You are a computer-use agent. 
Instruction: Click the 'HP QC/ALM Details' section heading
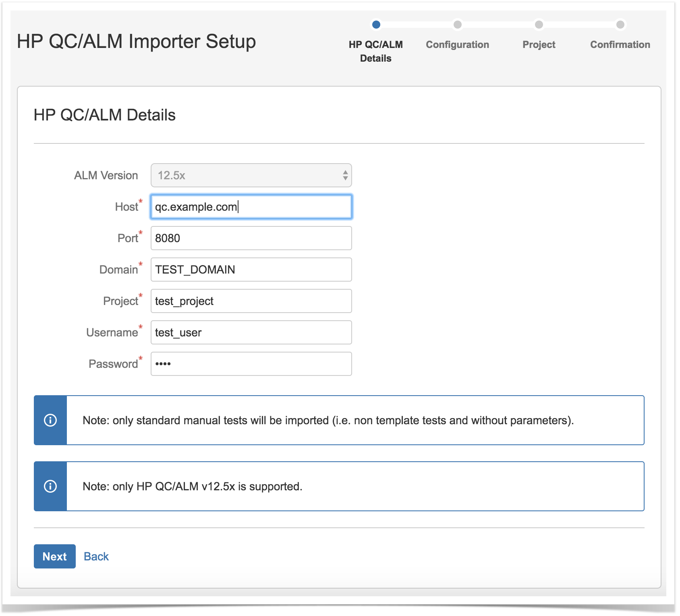pyautogui.click(x=105, y=115)
